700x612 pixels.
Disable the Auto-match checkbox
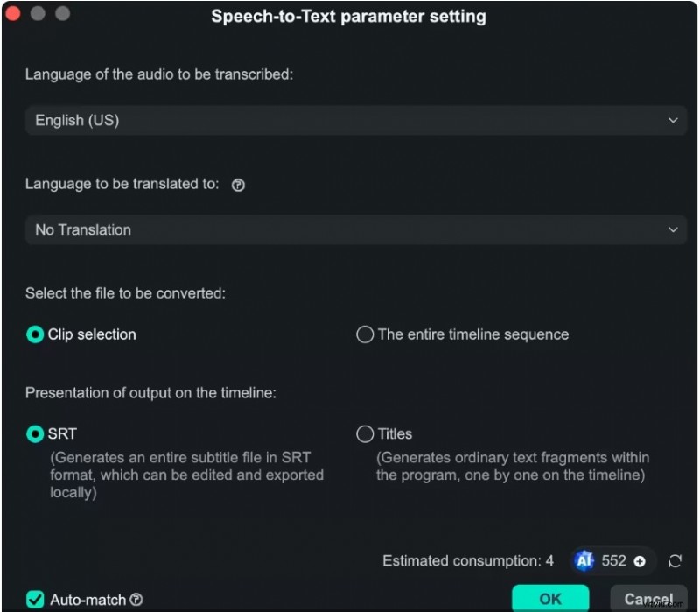35,600
